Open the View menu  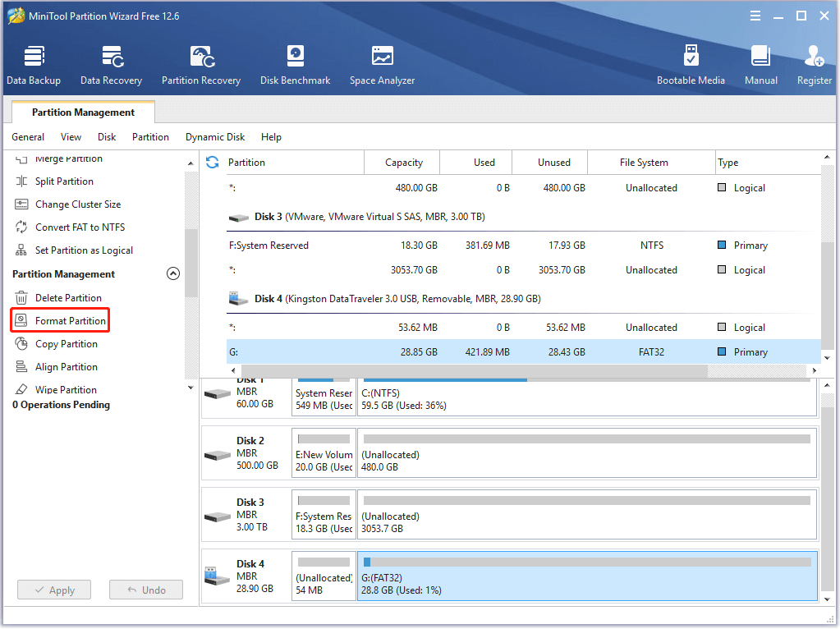coord(71,137)
